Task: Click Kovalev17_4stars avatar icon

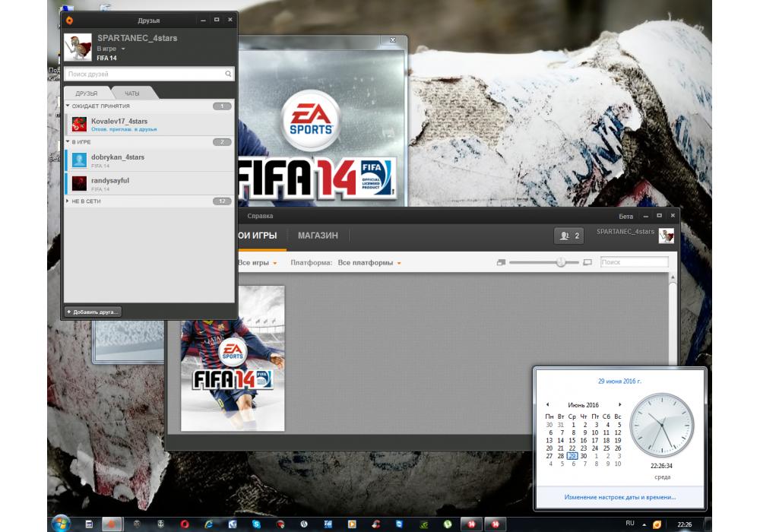Action: click(79, 125)
